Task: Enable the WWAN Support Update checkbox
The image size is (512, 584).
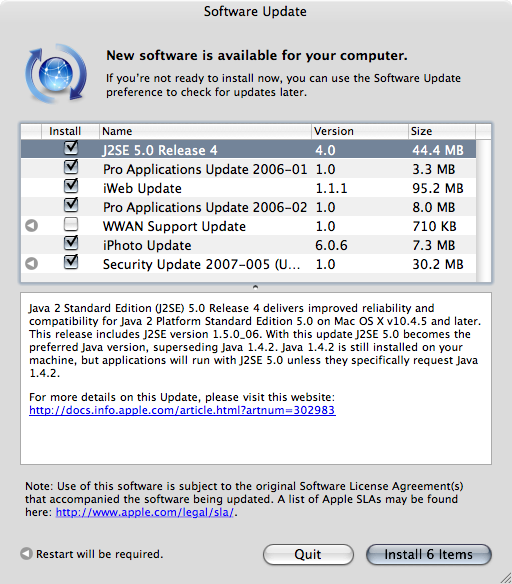Action: pos(71,225)
